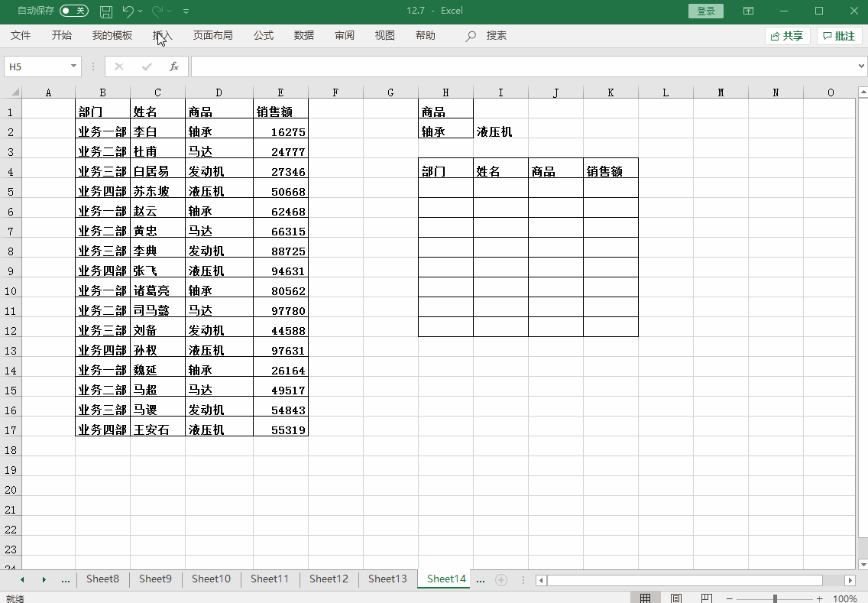
Task: Click the Insert Function fx icon
Action: pos(174,66)
